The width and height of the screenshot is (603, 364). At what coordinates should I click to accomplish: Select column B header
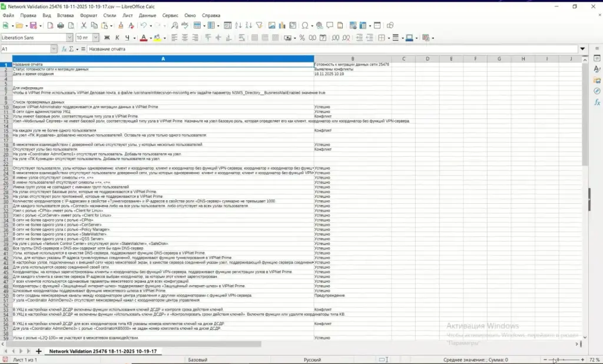coord(353,59)
